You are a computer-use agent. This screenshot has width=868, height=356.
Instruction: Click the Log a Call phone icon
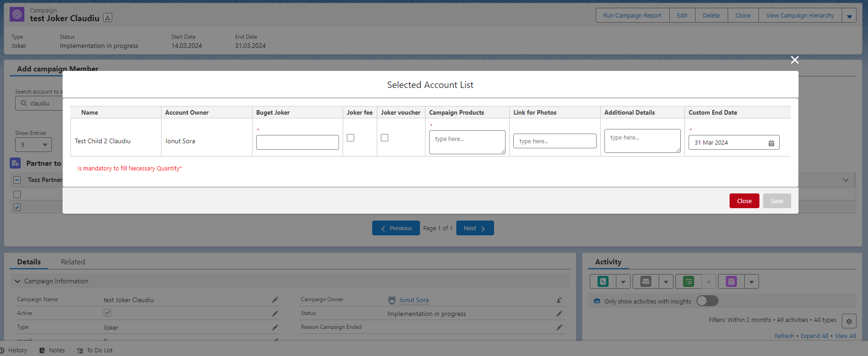[603, 281]
